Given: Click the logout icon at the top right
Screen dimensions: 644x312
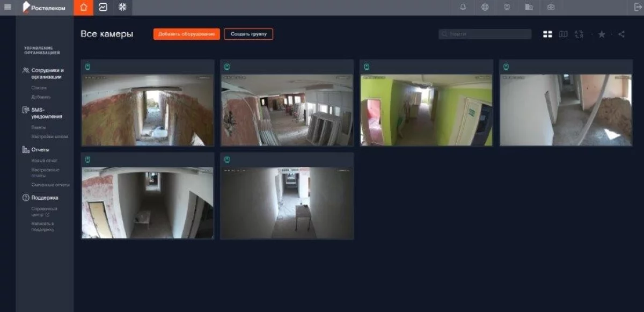Looking at the screenshot, I should point(638,8).
